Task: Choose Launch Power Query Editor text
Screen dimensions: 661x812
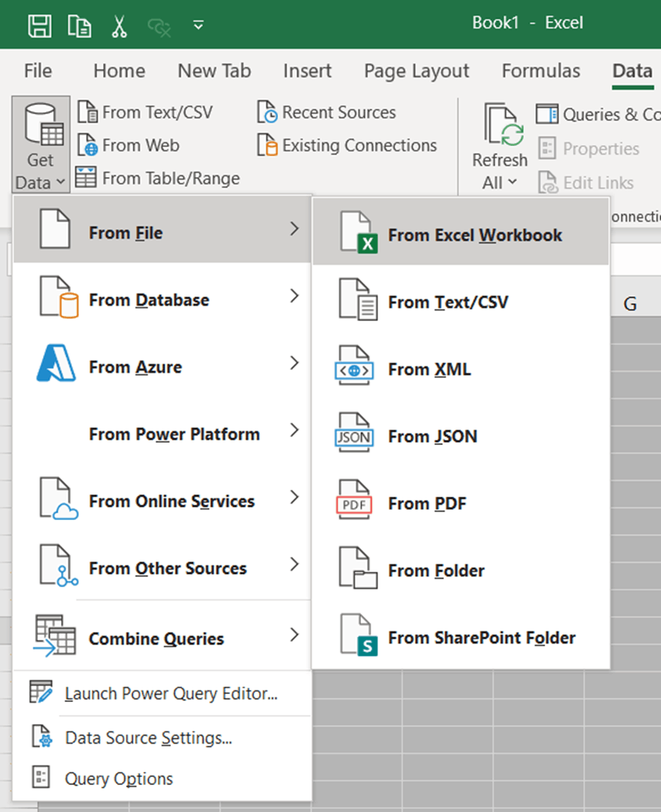Action: [171, 693]
